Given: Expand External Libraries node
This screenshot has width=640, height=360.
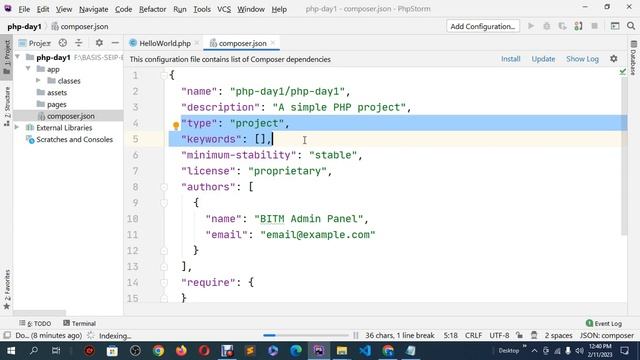Looking at the screenshot, I should pyautogui.click(x=17, y=128).
